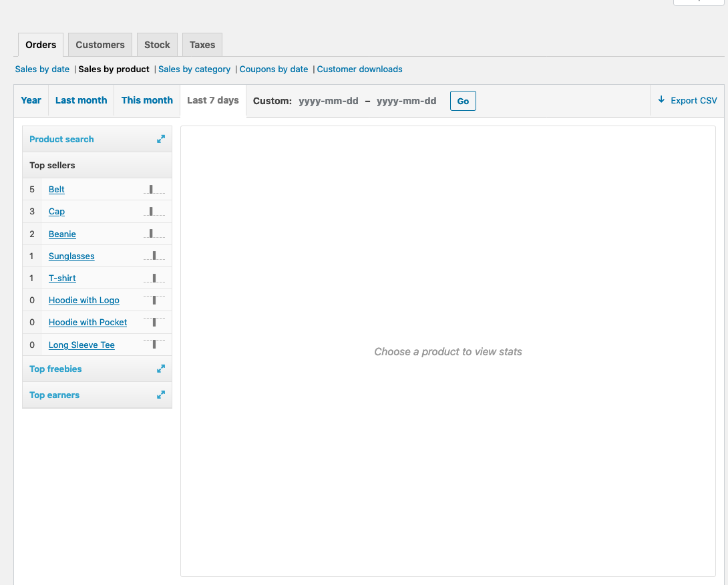Click the sparkline chart next to Belt
The height and width of the screenshot is (585, 728).
[x=155, y=189]
